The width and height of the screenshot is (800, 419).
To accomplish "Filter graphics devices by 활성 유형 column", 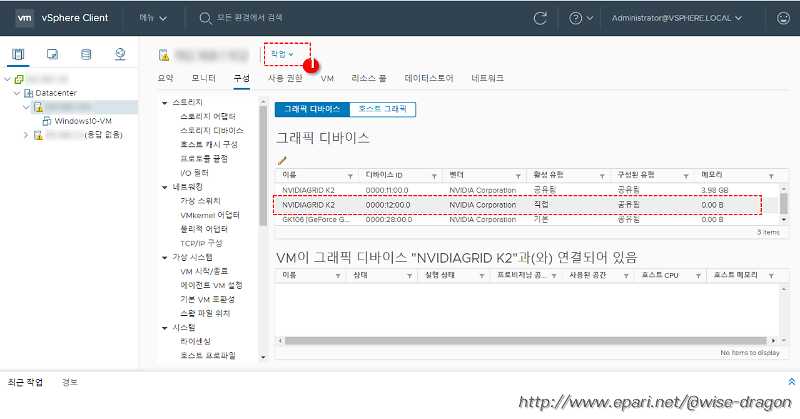I will pyautogui.click(x=602, y=176).
